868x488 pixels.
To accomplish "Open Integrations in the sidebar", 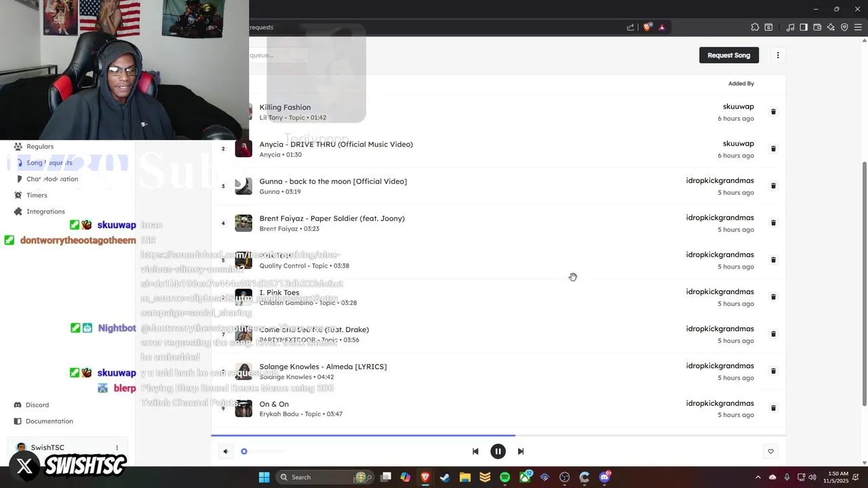I will (45, 211).
